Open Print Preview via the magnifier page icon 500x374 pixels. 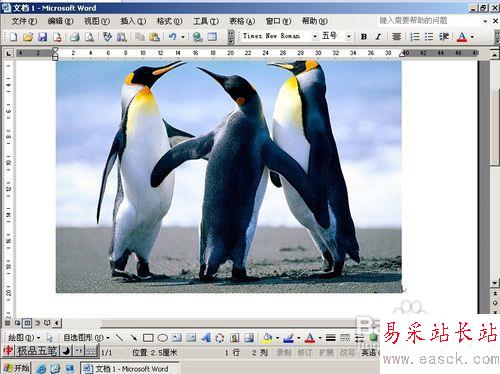click(89, 37)
